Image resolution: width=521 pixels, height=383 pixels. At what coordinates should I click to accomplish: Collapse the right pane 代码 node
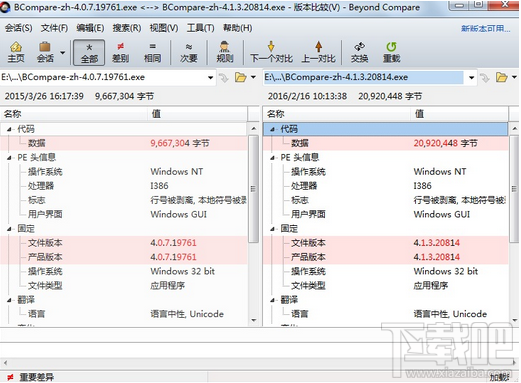272,129
